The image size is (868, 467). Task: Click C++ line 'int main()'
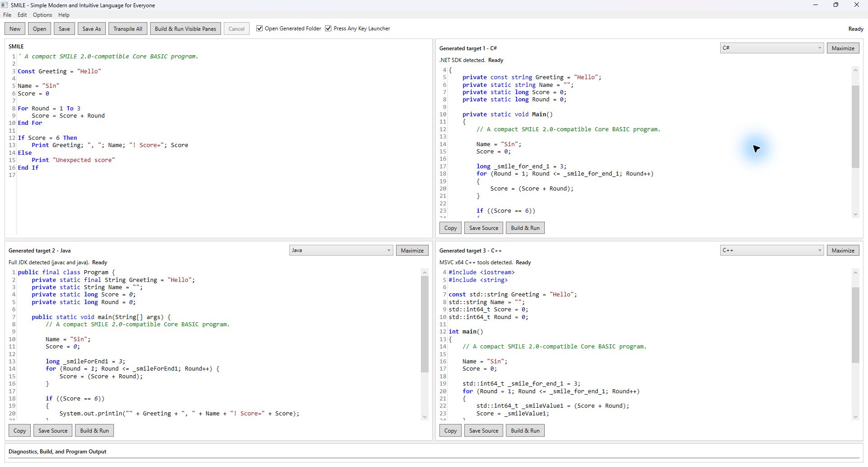coord(466,332)
